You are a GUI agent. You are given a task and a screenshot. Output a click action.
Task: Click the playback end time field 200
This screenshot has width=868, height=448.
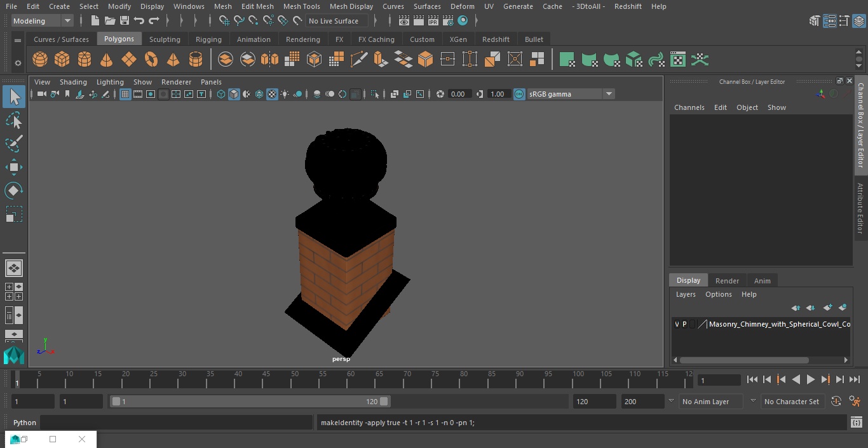pyautogui.click(x=642, y=402)
